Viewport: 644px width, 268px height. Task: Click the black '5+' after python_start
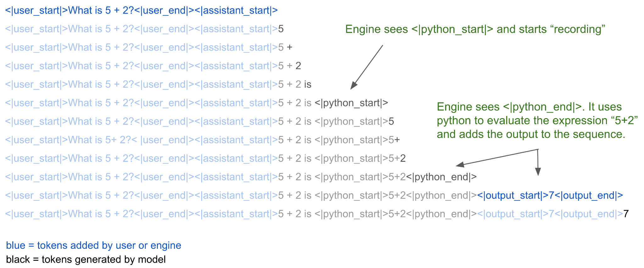[x=394, y=140]
